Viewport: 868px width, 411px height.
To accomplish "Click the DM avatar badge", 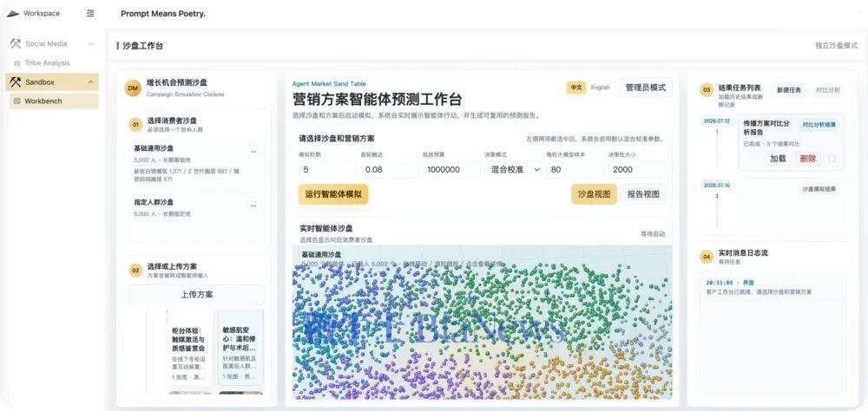I will click(x=133, y=88).
